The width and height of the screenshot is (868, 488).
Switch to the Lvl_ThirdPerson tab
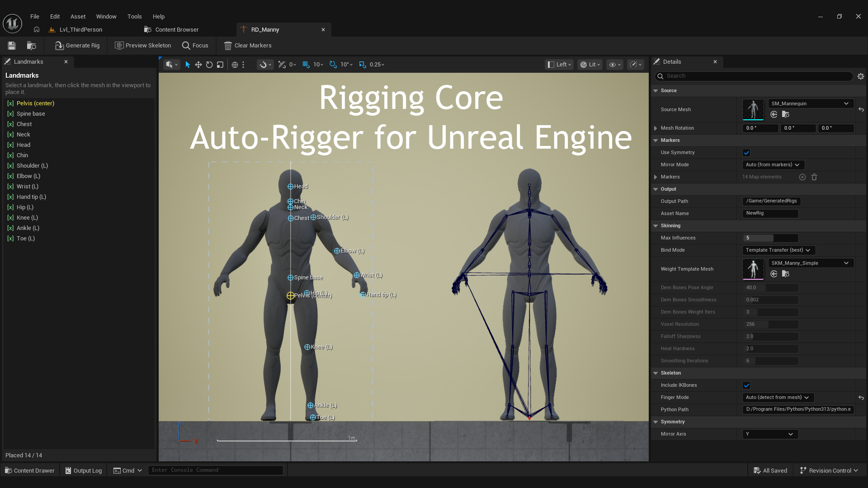[81, 30]
